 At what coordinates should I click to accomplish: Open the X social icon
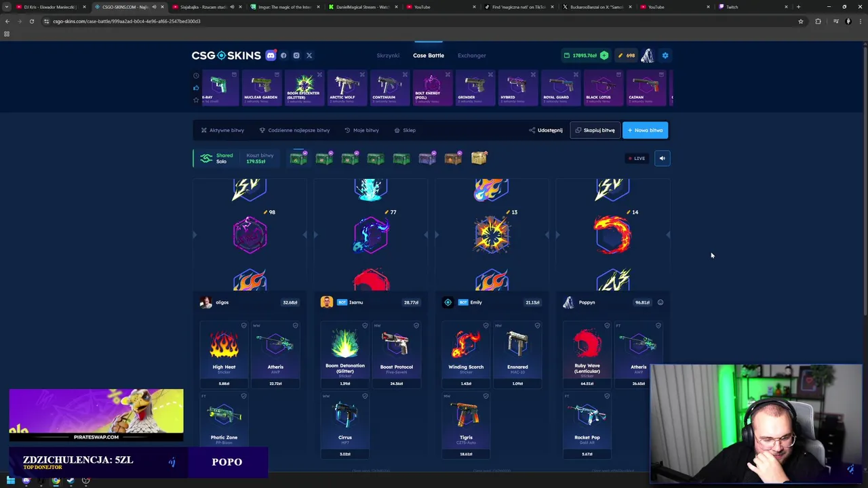tap(309, 56)
